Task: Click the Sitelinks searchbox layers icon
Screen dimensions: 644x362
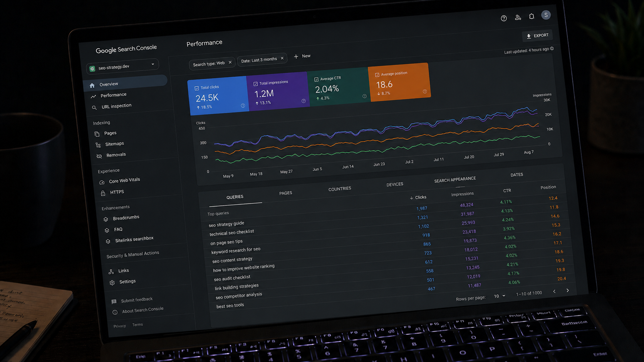Action: click(x=108, y=241)
